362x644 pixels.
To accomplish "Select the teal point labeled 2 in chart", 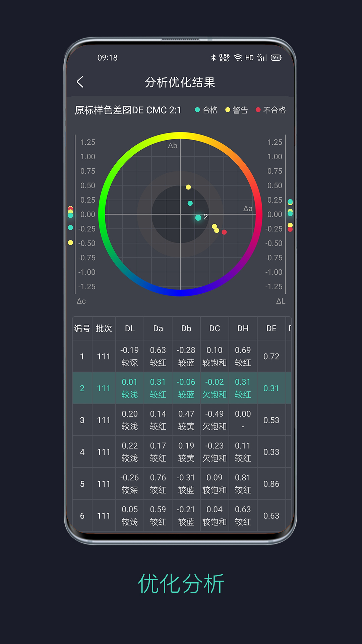I will click(198, 218).
